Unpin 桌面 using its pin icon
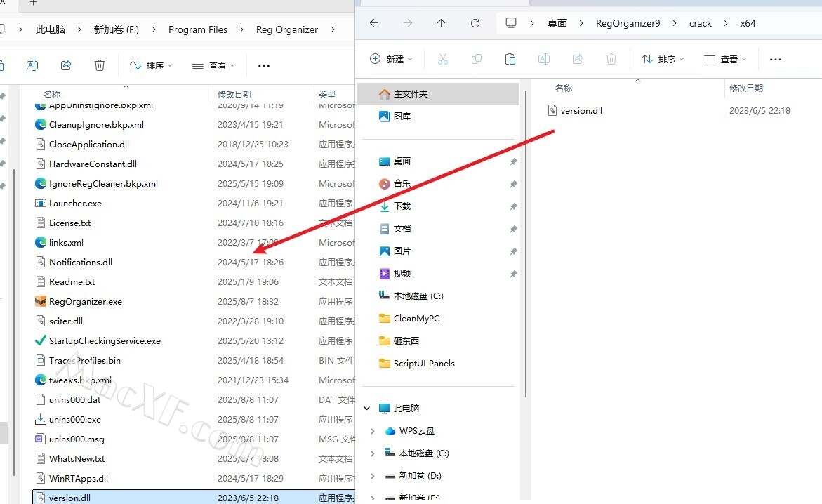The height and width of the screenshot is (504, 822). [x=513, y=161]
